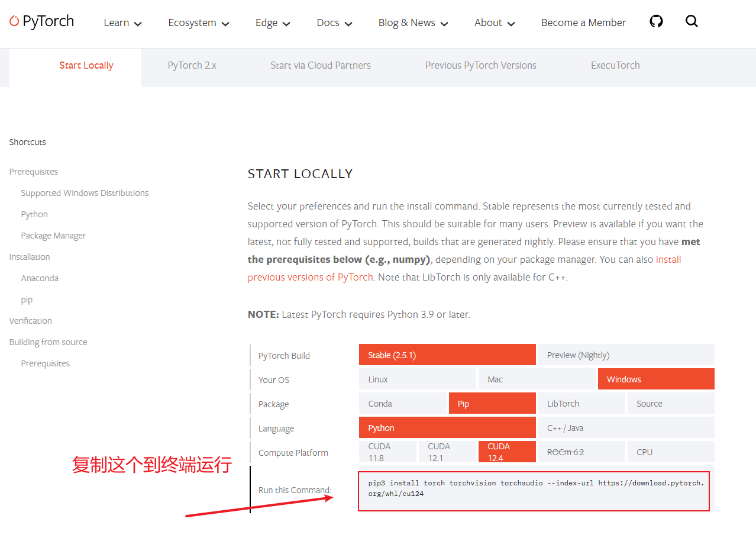Click the Run this Command label
Viewport: 756px width, 541px height.
(x=295, y=490)
